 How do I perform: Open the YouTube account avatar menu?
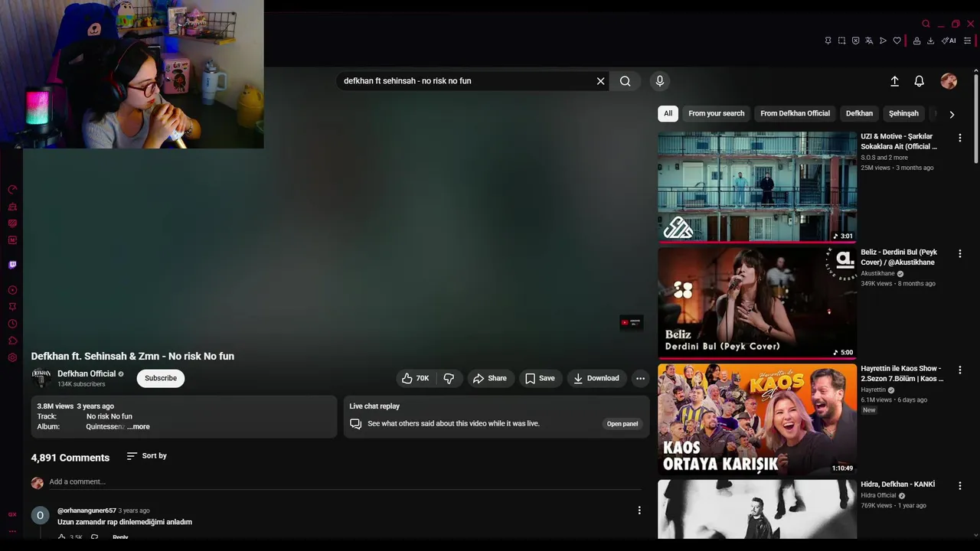pyautogui.click(x=949, y=81)
